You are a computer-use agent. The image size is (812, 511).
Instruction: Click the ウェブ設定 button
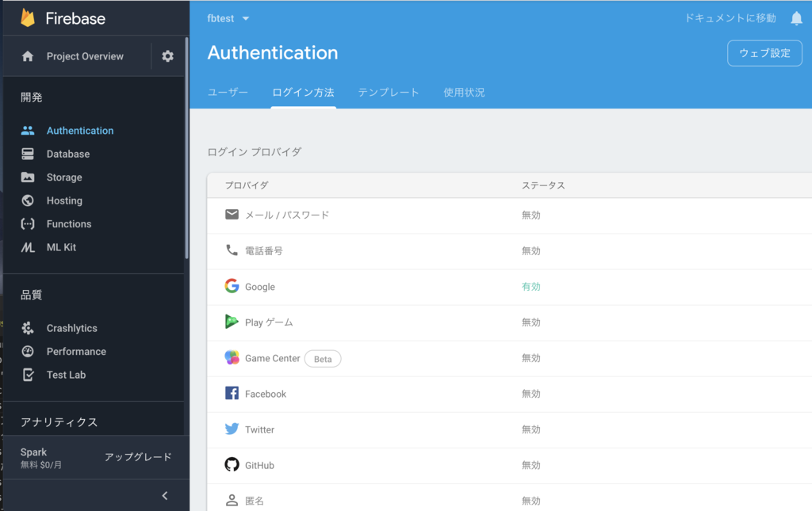point(764,52)
